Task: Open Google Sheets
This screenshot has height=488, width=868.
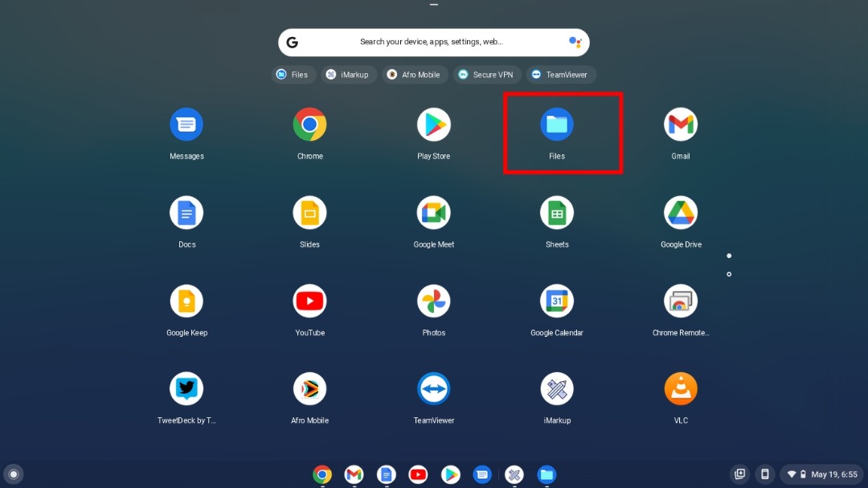Action: [557, 213]
